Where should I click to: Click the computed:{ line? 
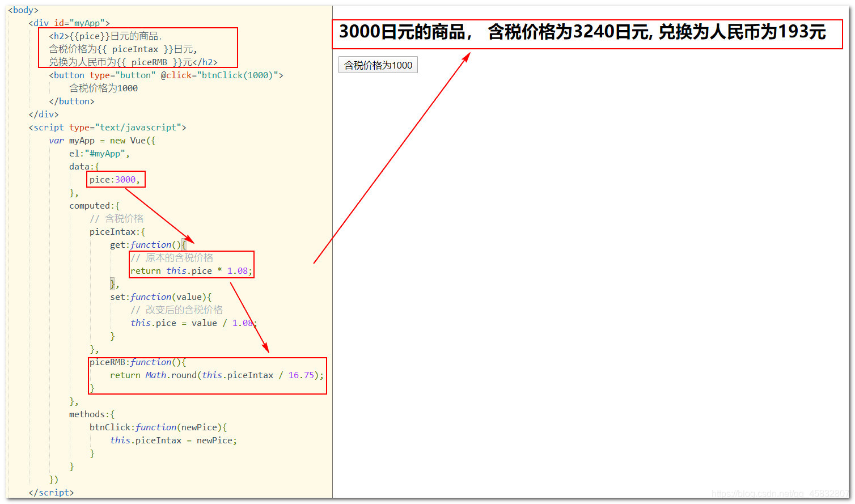[95, 206]
